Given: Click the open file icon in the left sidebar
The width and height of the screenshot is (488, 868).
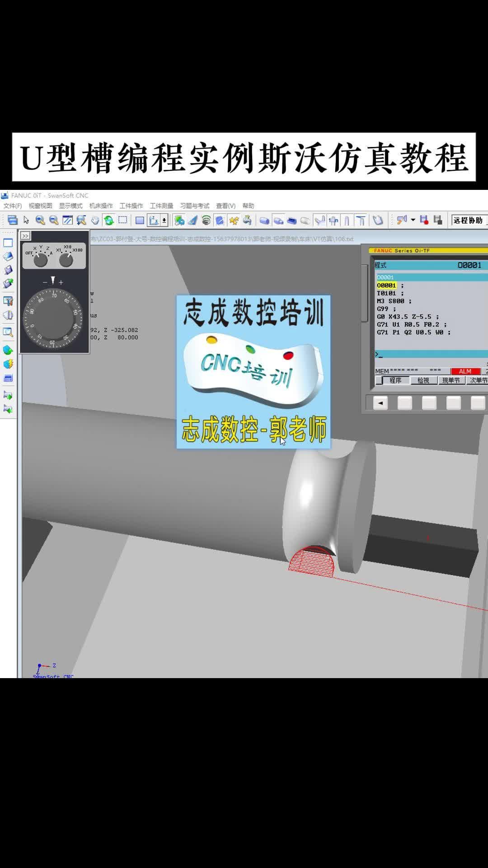Looking at the screenshot, I should coord(8,256).
